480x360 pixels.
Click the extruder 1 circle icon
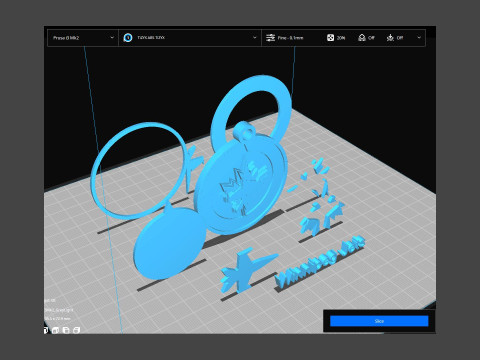coord(128,38)
